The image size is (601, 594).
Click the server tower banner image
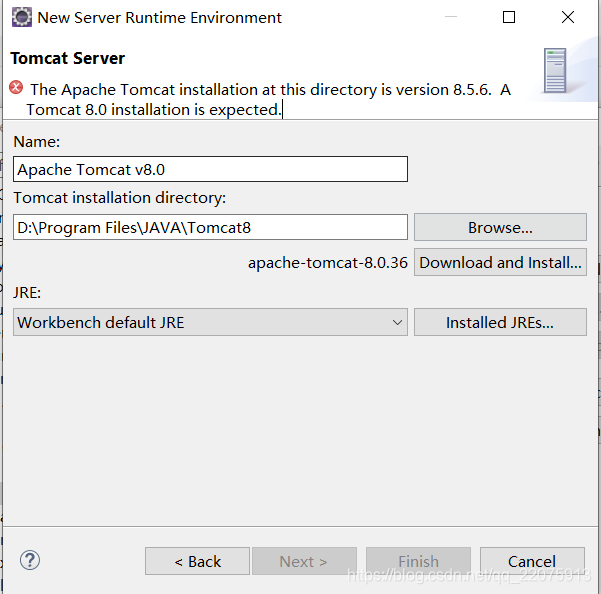pos(555,71)
